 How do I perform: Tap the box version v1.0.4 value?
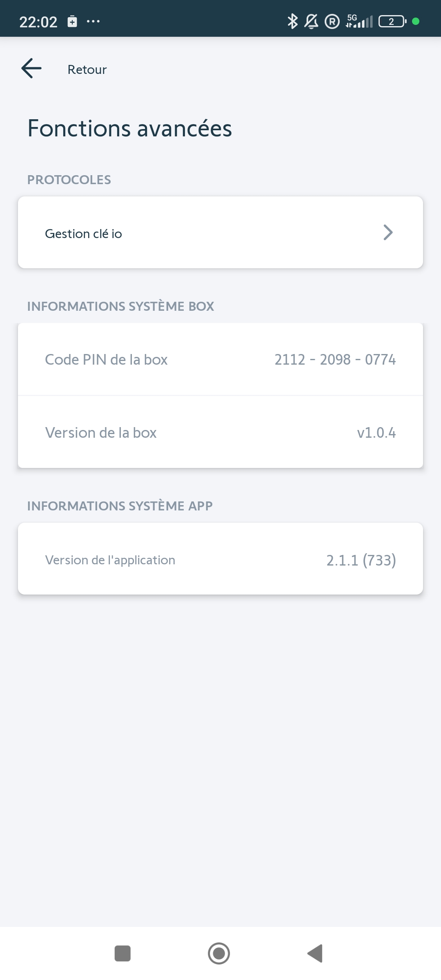click(x=376, y=433)
